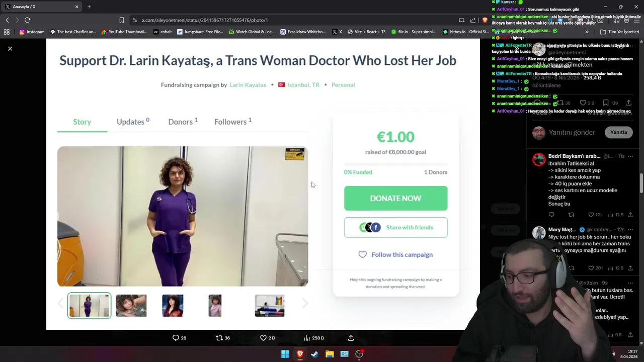This screenshot has width=644, height=362.
Task: Open the Instagram bookmark
Action: [32, 32]
